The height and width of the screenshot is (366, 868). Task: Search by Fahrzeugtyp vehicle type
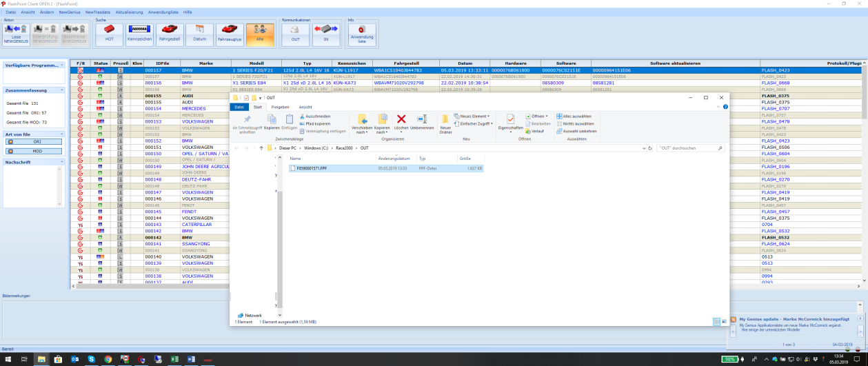click(x=230, y=34)
